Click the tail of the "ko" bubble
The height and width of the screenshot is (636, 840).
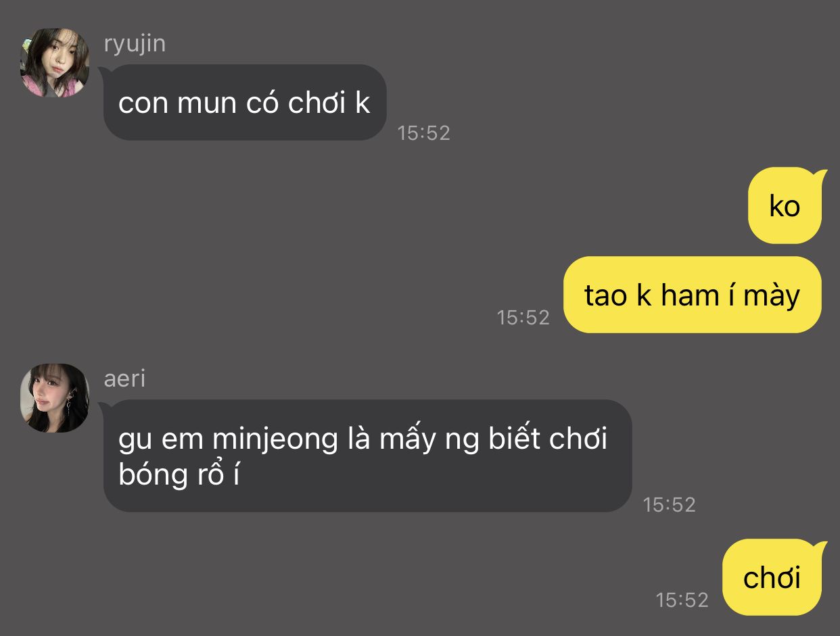coord(821,174)
